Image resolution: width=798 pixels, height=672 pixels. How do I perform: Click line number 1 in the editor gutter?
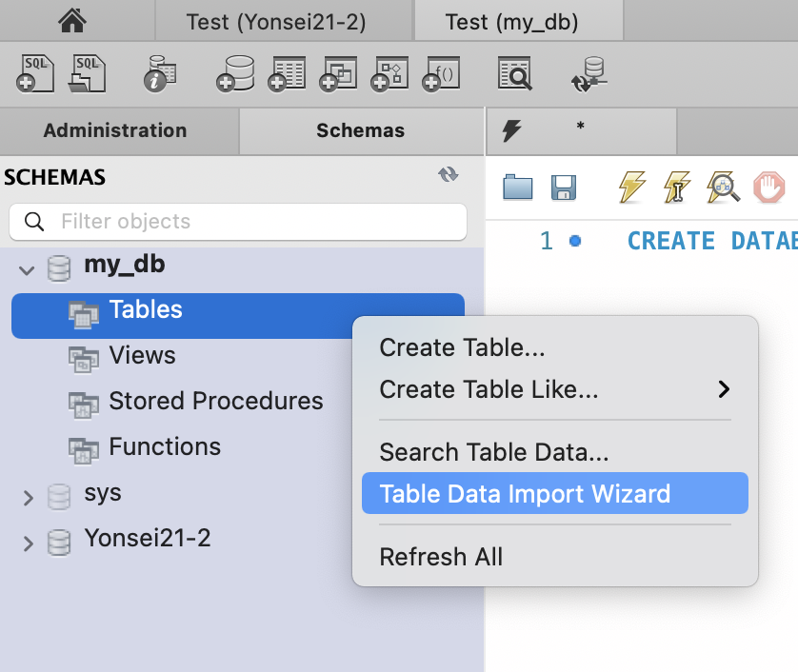(547, 241)
